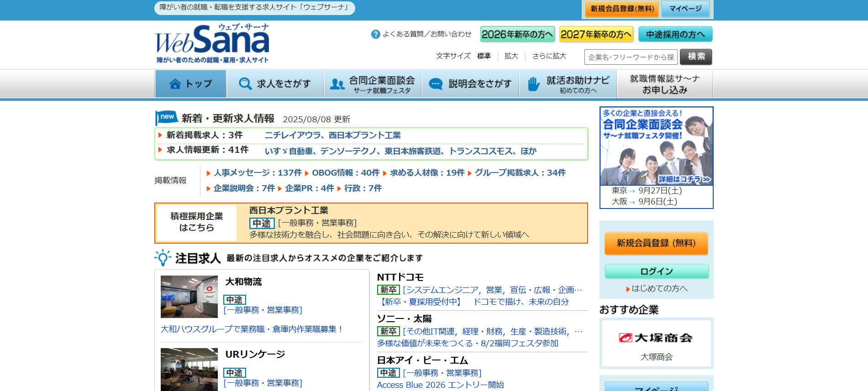868x391 pixels.
Task: Set font size to 拡大
Action: click(x=511, y=56)
